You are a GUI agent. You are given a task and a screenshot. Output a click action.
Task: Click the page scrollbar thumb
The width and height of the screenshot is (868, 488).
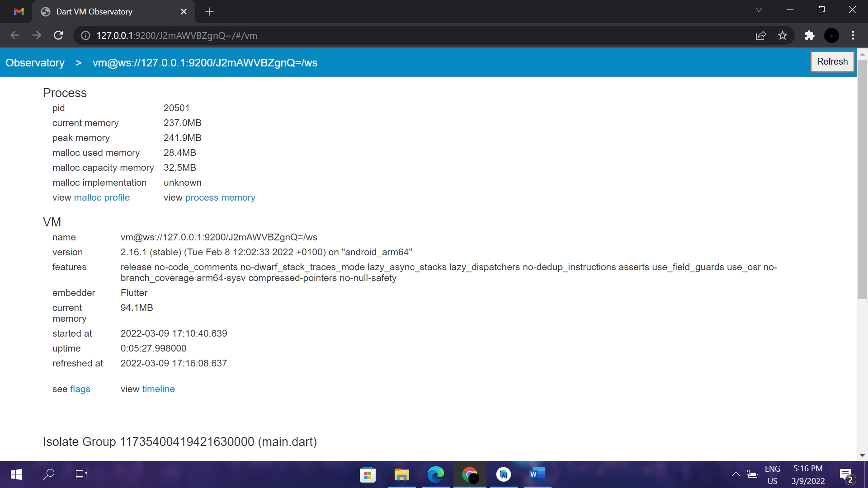click(x=862, y=179)
